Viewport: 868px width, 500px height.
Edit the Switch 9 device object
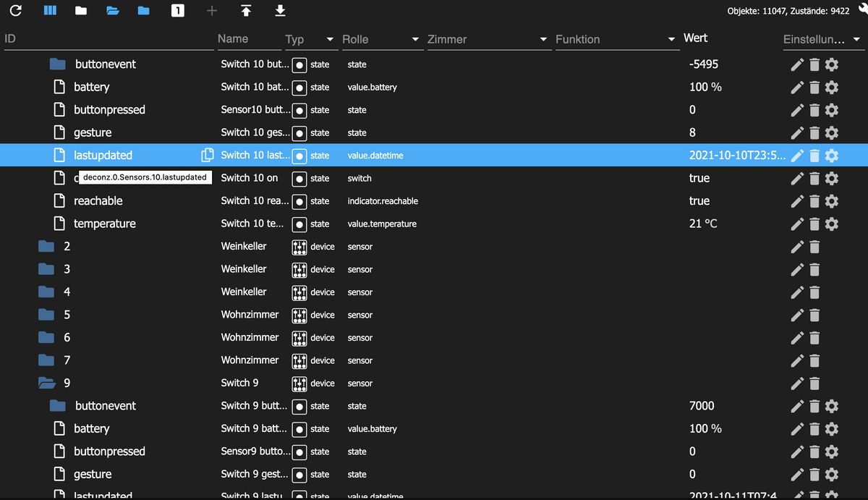[x=797, y=384]
